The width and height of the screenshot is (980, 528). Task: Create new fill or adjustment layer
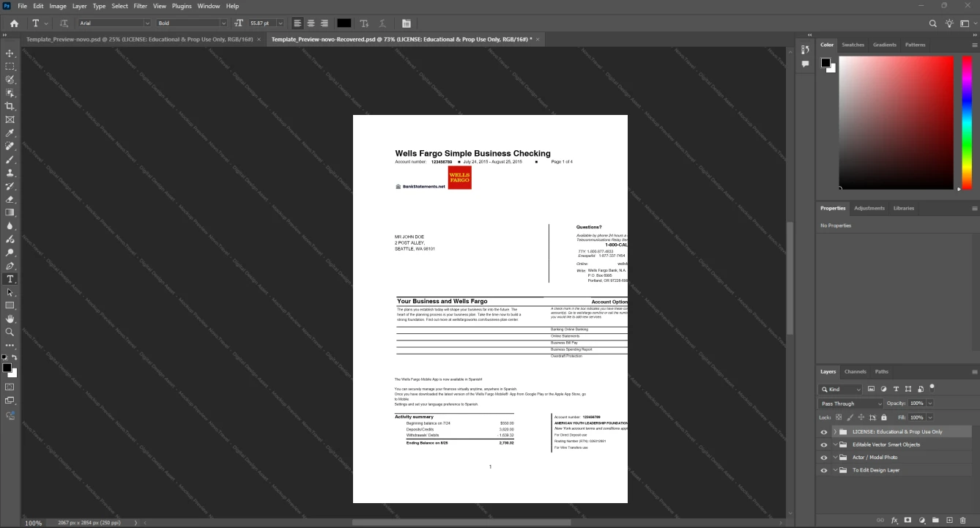coord(921,520)
